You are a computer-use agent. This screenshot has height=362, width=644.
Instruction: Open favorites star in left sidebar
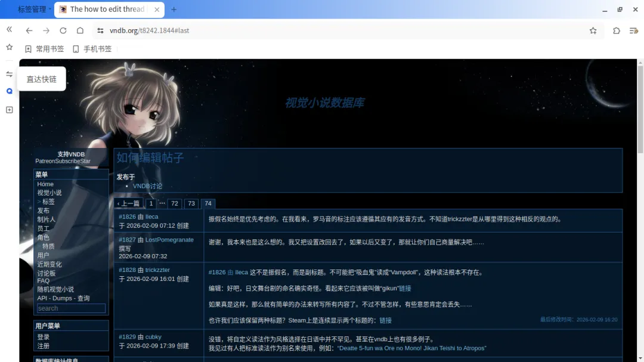click(10, 47)
